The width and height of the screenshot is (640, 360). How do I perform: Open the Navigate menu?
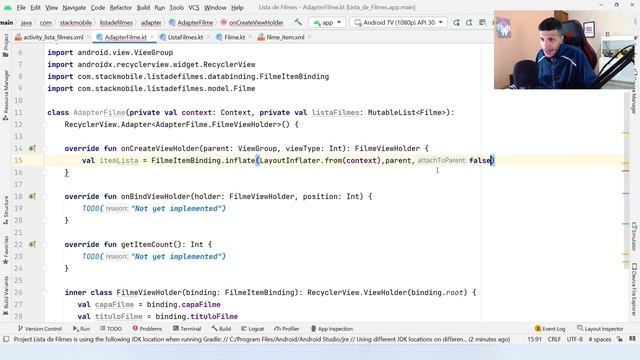coord(74,7)
